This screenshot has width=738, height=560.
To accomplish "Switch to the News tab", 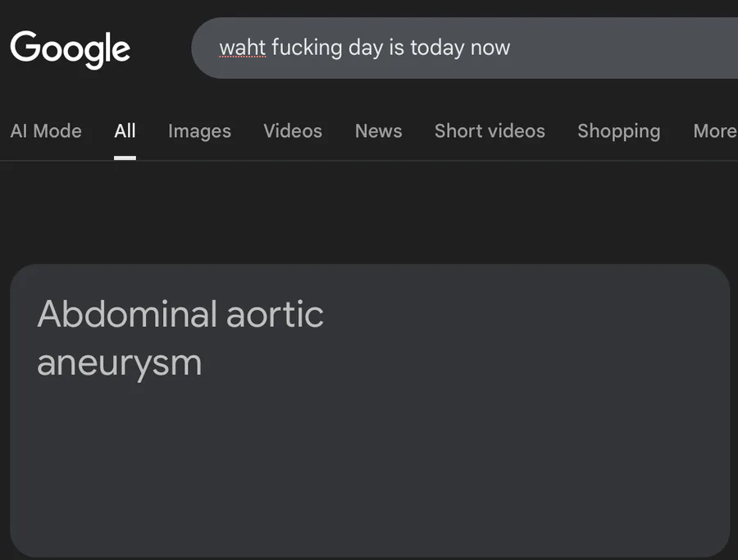I will [x=378, y=131].
